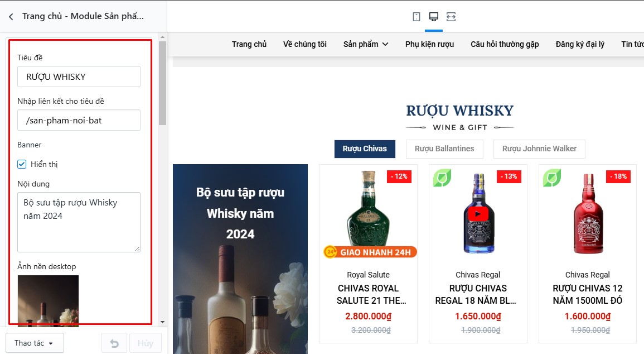Go back using the left arrow icon
The image size is (644, 354).
click(x=11, y=16)
